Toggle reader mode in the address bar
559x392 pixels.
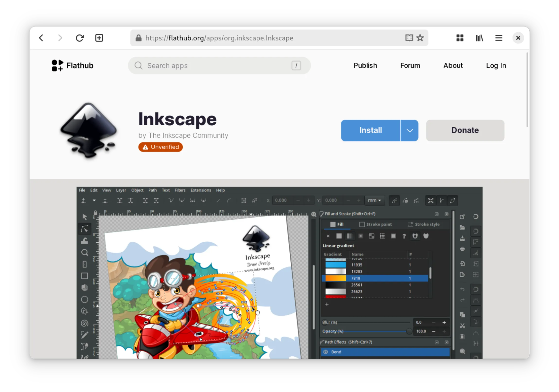coord(409,38)
